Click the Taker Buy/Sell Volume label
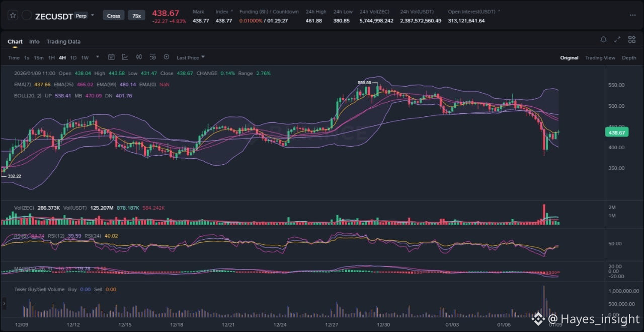Screen dimensions: 644x332 (40, 289)
